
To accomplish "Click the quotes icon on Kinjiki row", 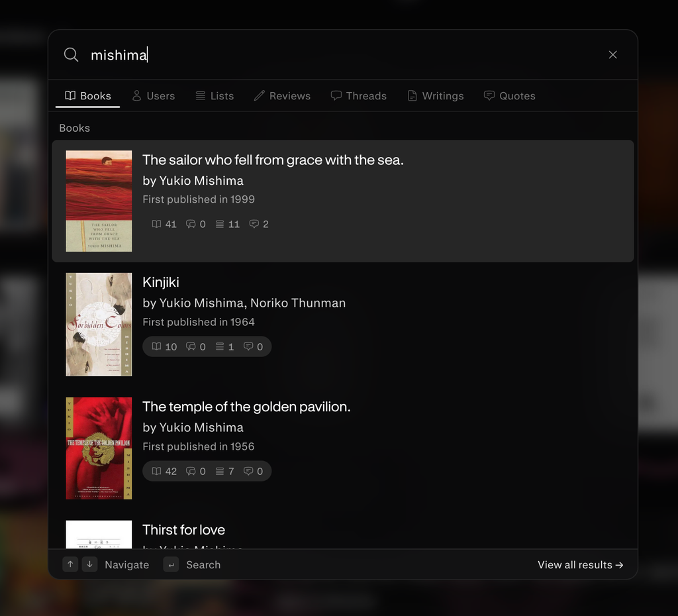I will (248, 346).
